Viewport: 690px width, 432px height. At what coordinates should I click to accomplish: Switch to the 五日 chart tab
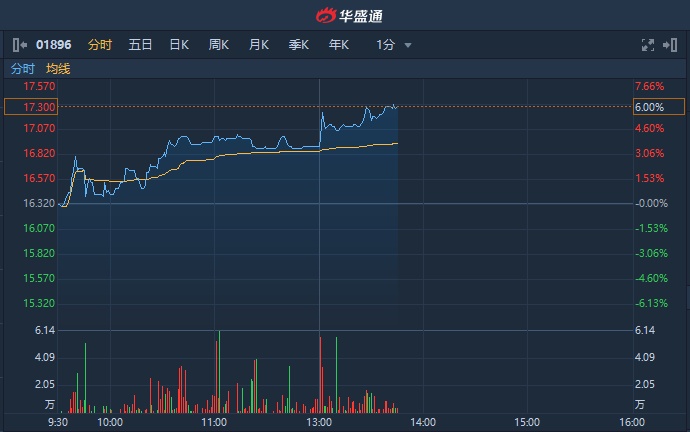click(140, 45)
